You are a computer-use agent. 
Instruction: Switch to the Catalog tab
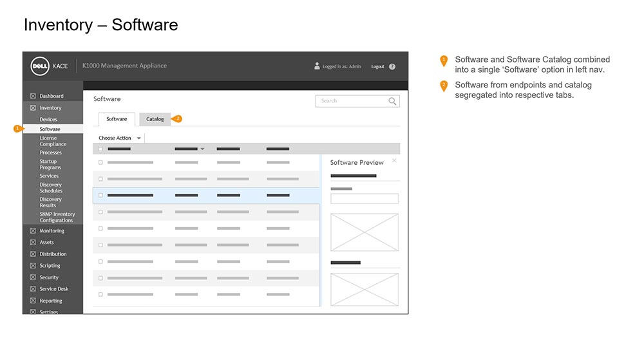[155, 119]
